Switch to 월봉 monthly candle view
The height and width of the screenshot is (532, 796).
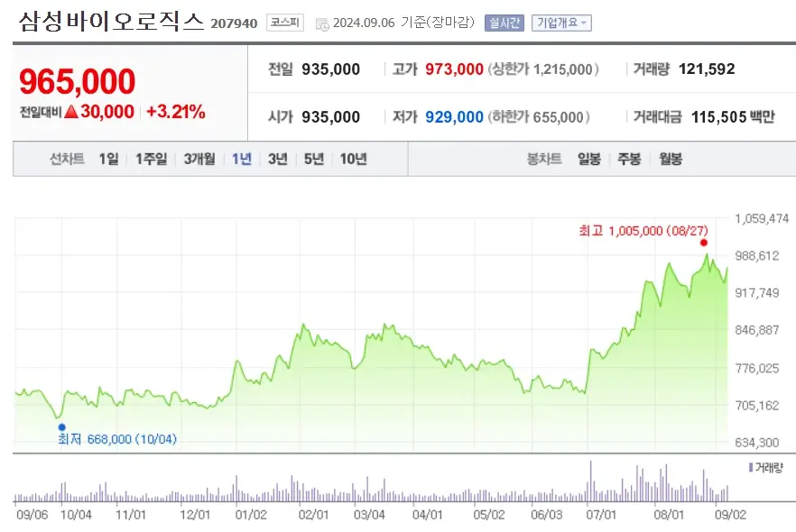(670, 159)
